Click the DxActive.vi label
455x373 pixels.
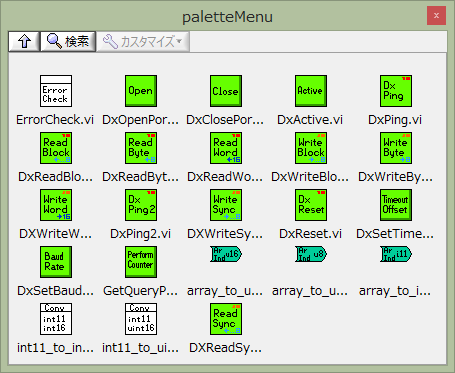point(310,120)
